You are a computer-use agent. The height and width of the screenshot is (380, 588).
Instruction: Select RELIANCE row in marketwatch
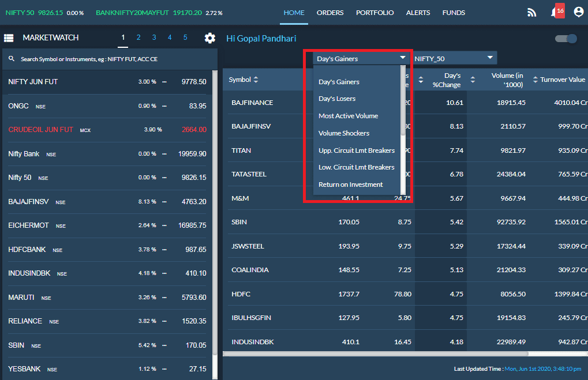tap(107, 321)
